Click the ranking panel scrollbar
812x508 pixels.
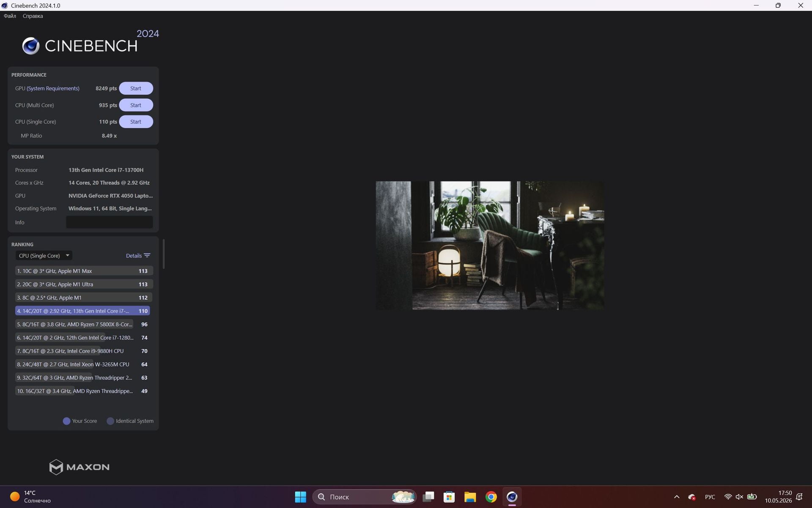[164, 254]
